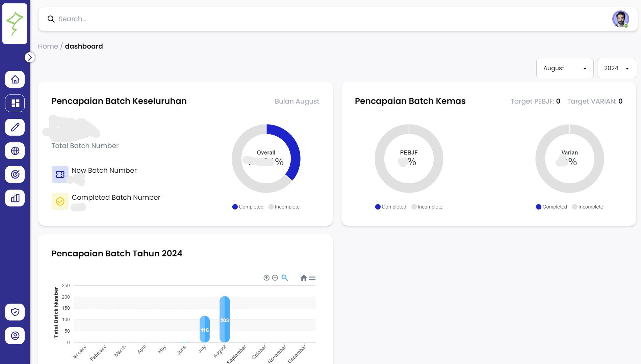The image size is (641, 364).
Task: Click the pencil edit icon in sidebar
Action: (x=15, y=127)
